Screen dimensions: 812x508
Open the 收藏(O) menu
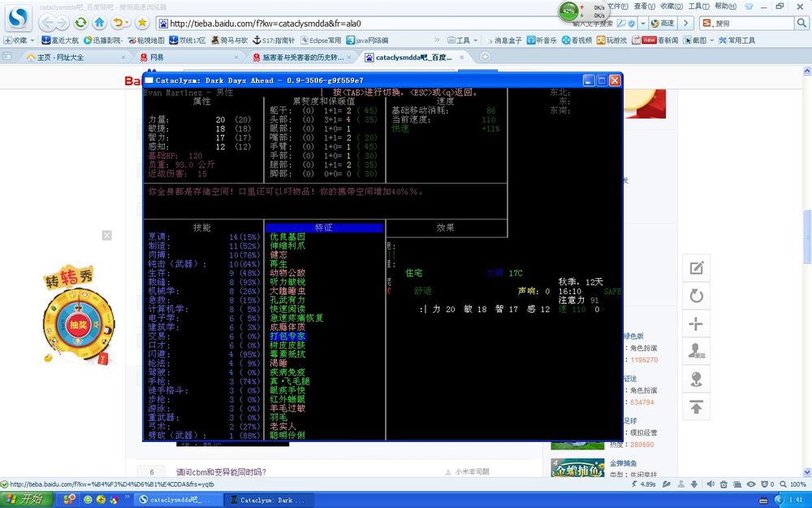672,7
